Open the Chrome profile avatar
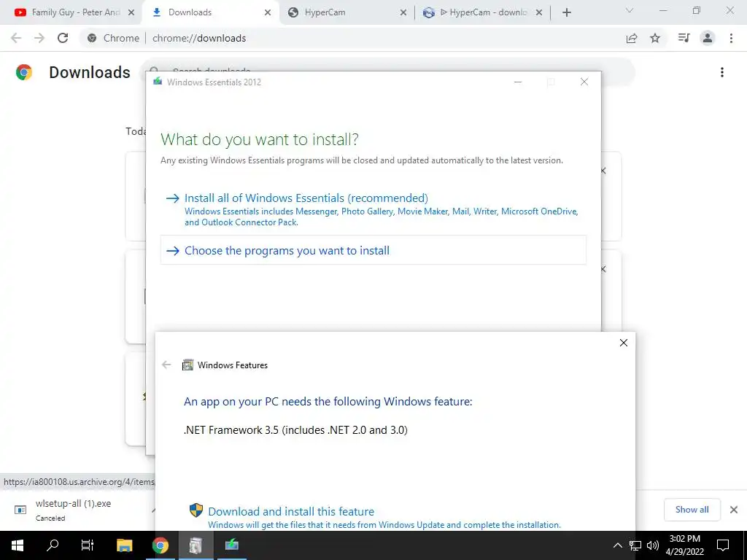 (708, 38)
